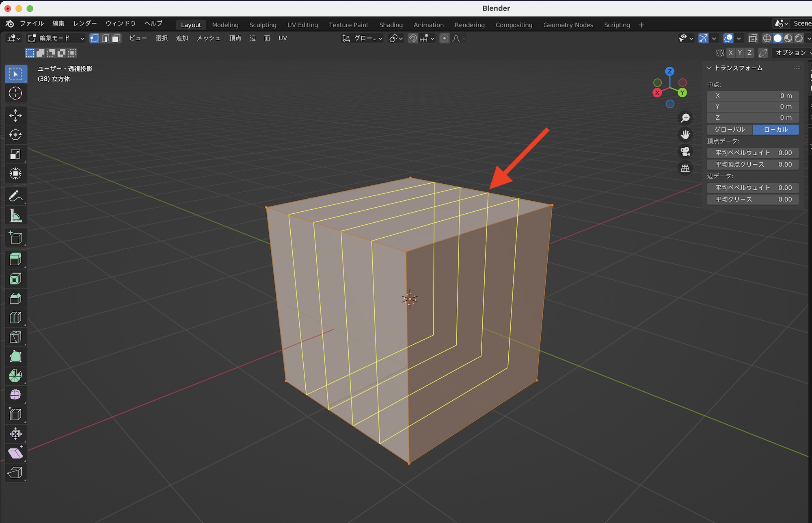Activate the Annotate pencil tool

(15, 196)
